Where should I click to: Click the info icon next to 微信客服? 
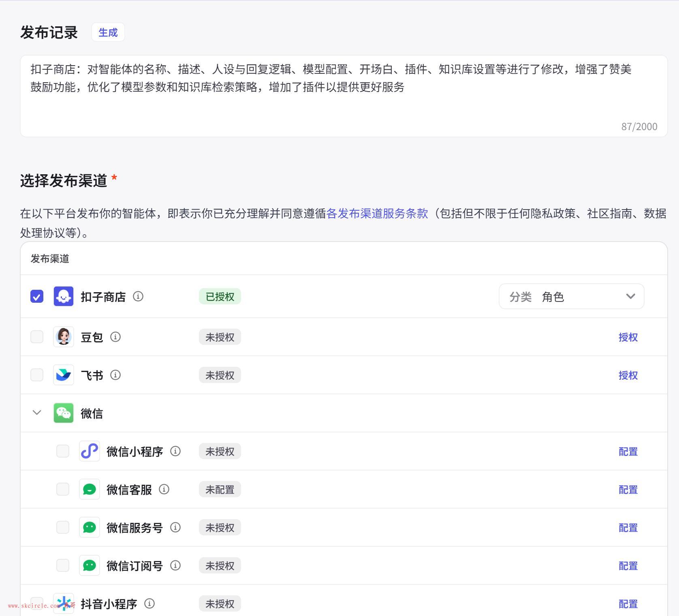(x=164, y=490)
